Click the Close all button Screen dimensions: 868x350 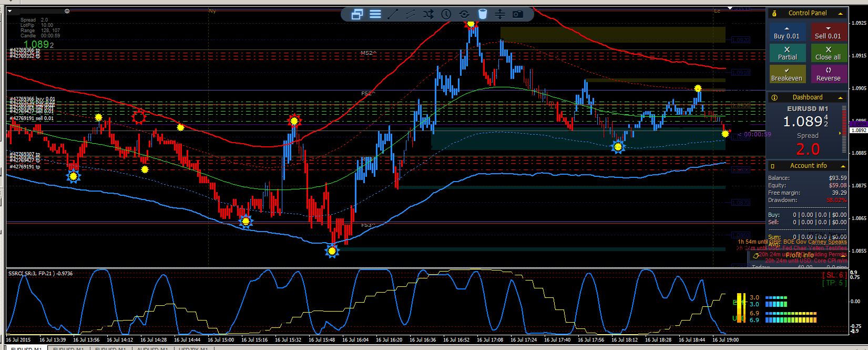tap(829, 53)
